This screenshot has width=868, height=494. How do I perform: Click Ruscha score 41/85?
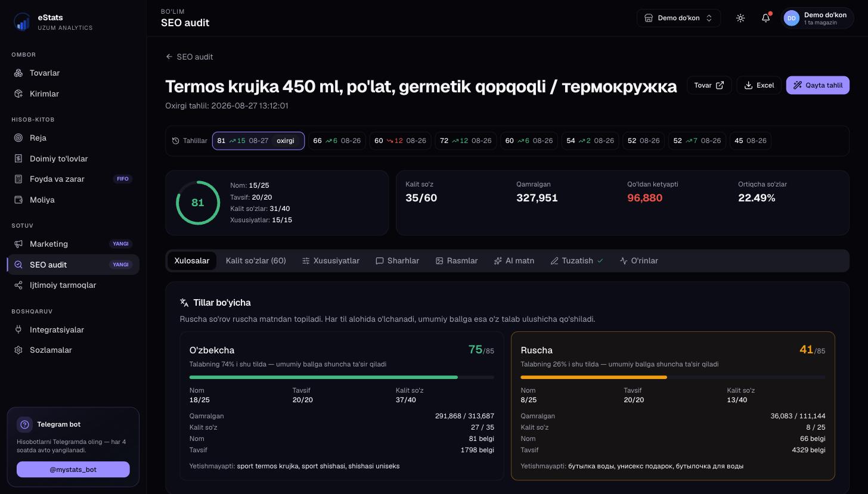pos(812,350)
